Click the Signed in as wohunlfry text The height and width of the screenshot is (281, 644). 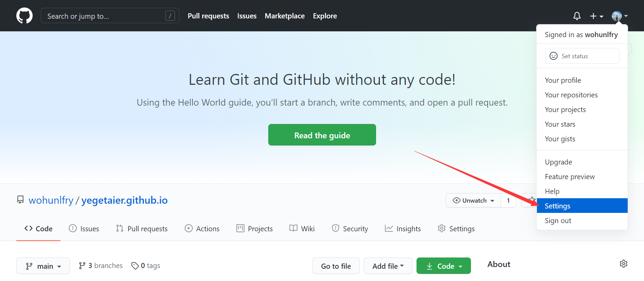click(581, 35)
